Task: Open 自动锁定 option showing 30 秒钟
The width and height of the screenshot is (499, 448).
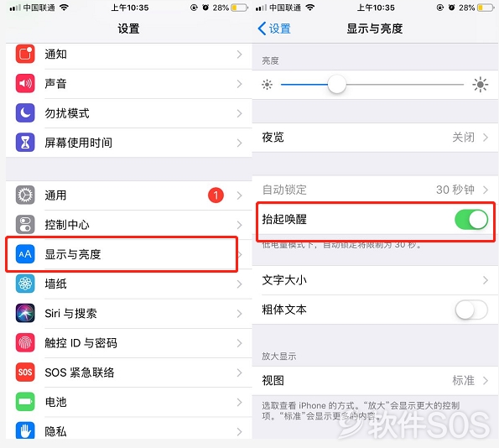Action: [375, 190]
